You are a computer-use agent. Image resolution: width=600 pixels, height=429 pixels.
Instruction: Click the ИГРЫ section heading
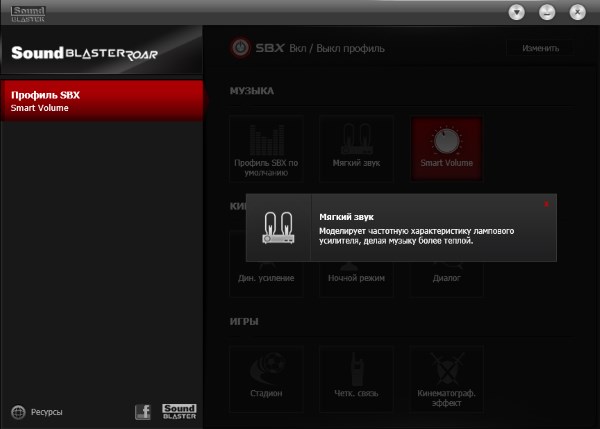(x=244, y=321)
